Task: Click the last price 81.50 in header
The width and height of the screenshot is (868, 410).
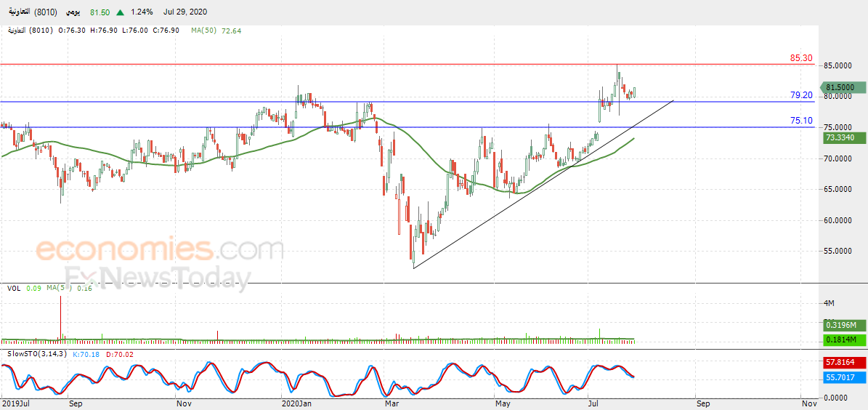Action: [x=100, y=11]
